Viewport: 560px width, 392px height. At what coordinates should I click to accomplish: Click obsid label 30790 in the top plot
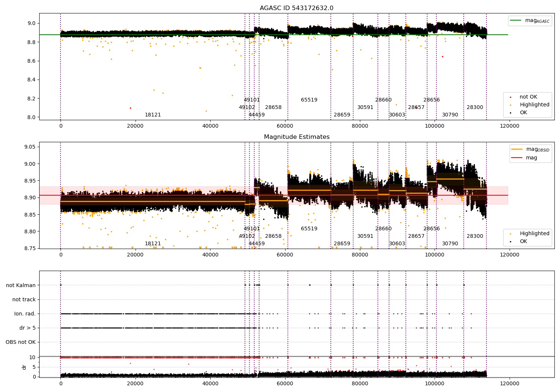pos(450,115)
